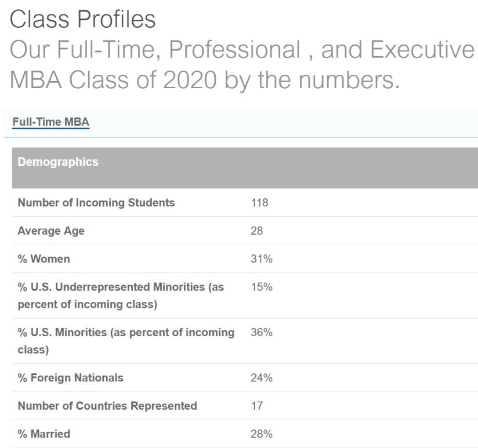Click the Class Profiles heading

pos(83,20)
